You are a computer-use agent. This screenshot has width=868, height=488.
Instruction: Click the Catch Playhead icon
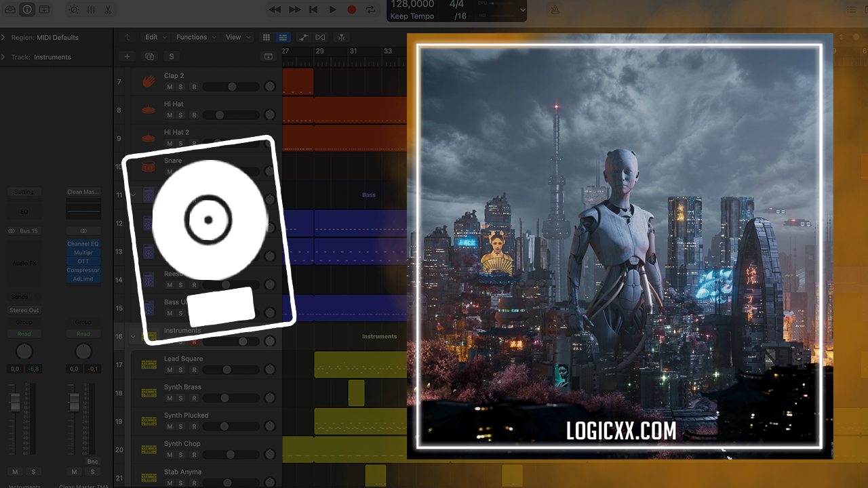(342, 37)
